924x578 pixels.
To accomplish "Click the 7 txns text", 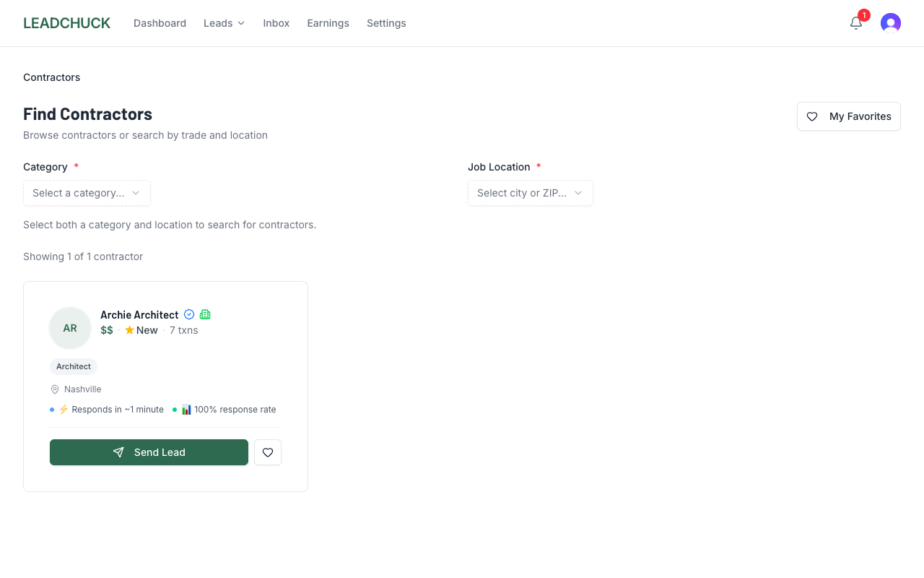I will coord(183,330).
